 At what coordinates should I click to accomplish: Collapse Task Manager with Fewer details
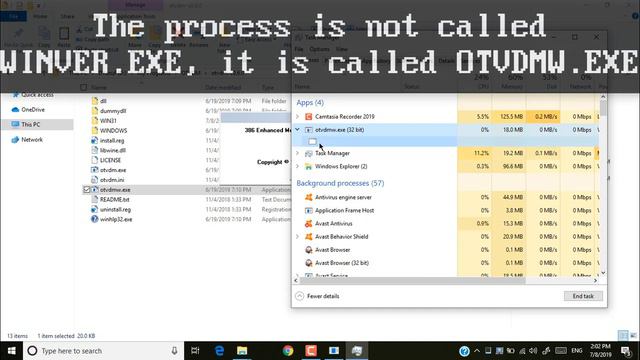(318, 296)
